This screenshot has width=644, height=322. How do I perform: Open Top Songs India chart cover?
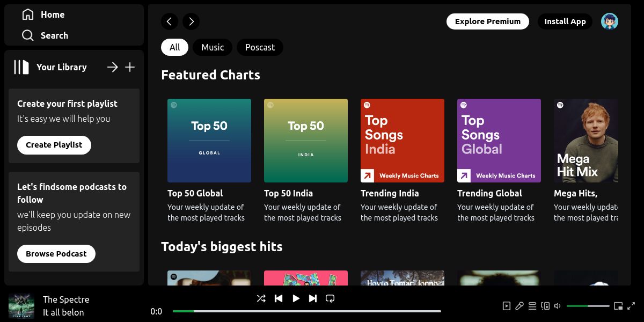(x=402, y=141)
